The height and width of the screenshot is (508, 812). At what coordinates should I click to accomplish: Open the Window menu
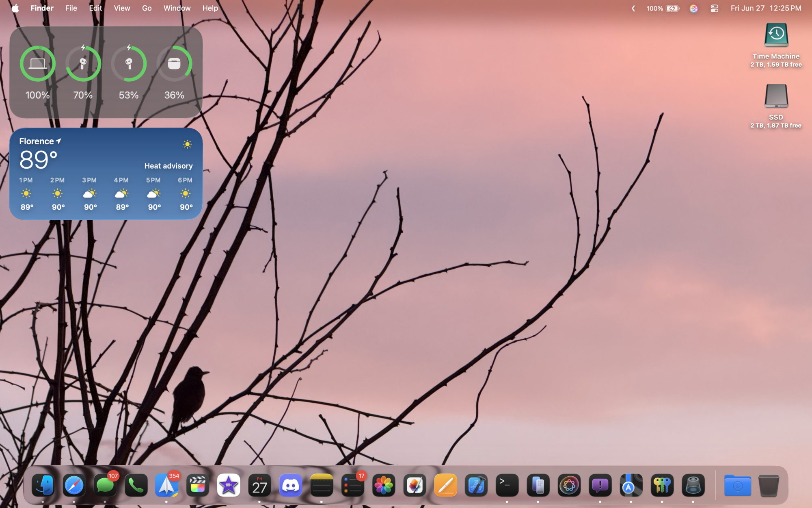[x=177, y=8]
